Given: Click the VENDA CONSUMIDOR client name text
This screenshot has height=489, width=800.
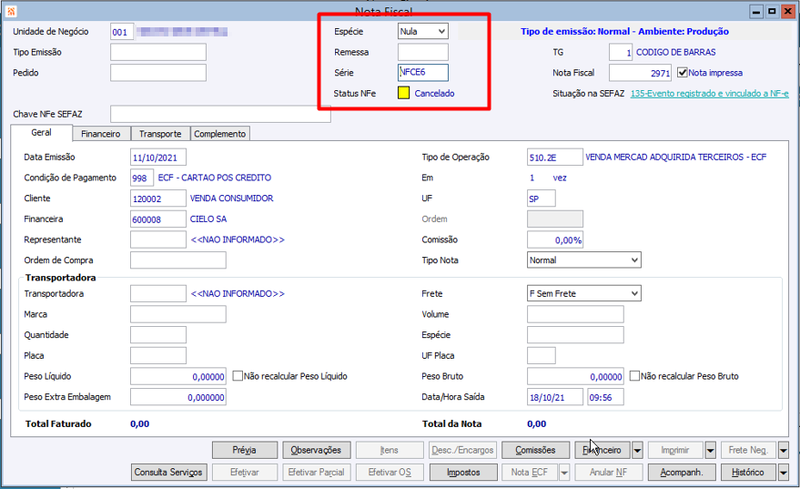Looking at the screenshot, I should pos(232,198).
